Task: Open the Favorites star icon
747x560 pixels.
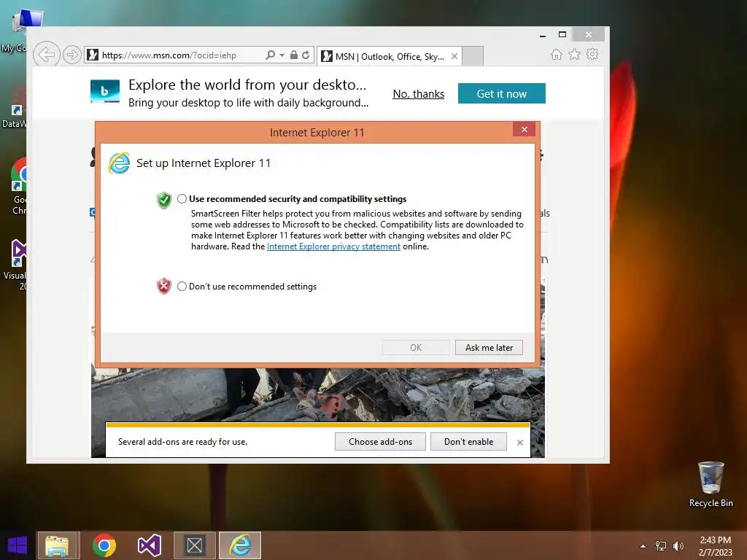Action: [575, 54]
